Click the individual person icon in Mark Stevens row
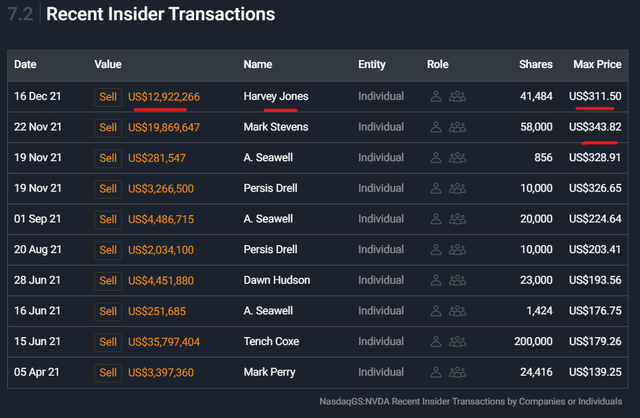This screenshot has width=640, height=418. click(436, 128)
